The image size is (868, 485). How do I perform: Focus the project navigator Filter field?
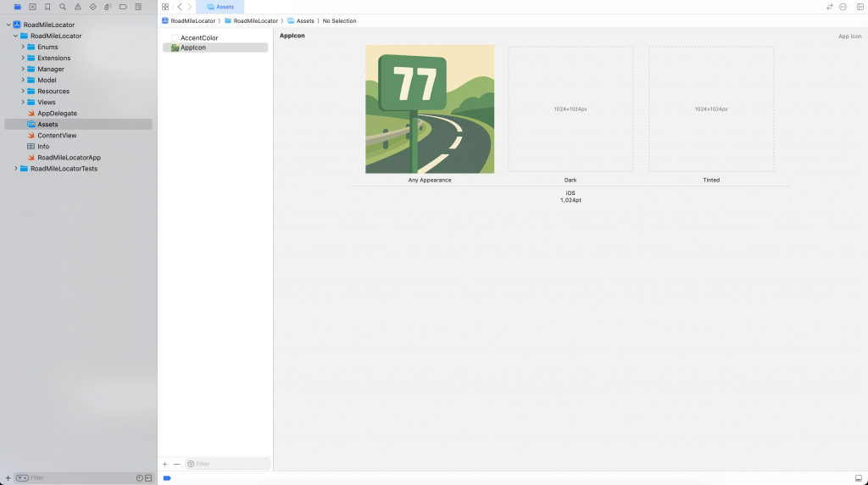82,478
